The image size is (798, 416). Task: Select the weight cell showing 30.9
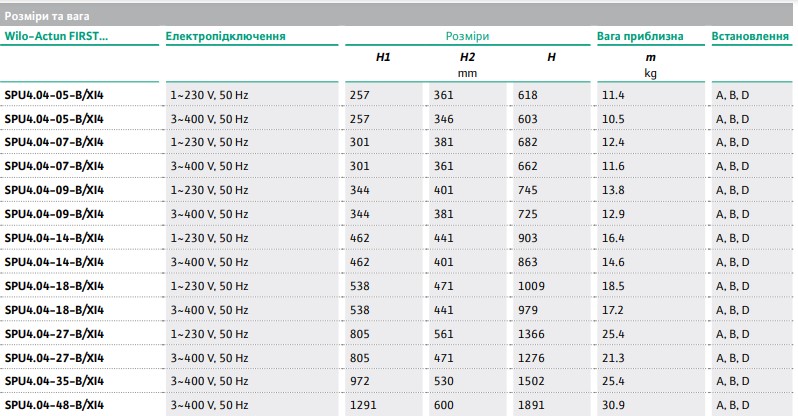[x=613, y=405]
